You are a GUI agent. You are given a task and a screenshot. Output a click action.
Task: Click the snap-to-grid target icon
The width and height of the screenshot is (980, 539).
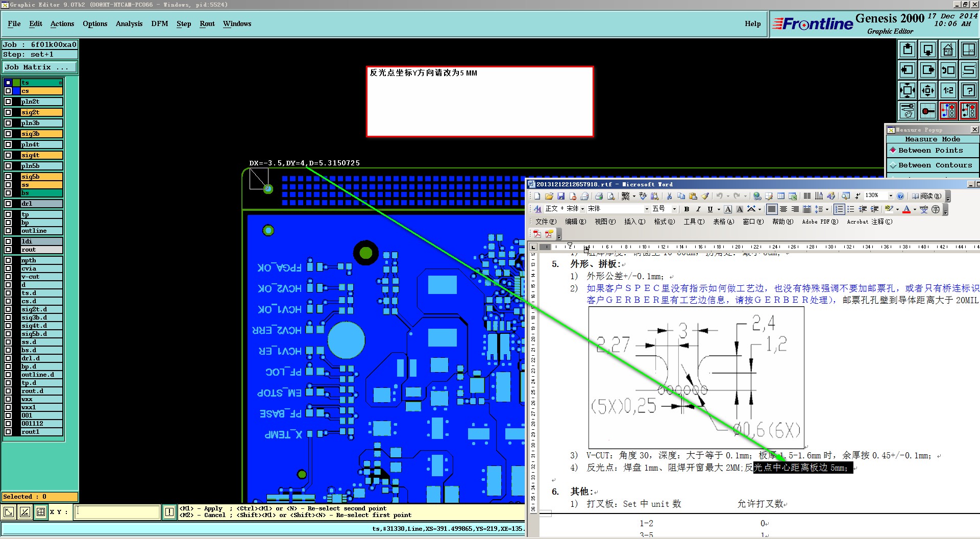point(928,111)
